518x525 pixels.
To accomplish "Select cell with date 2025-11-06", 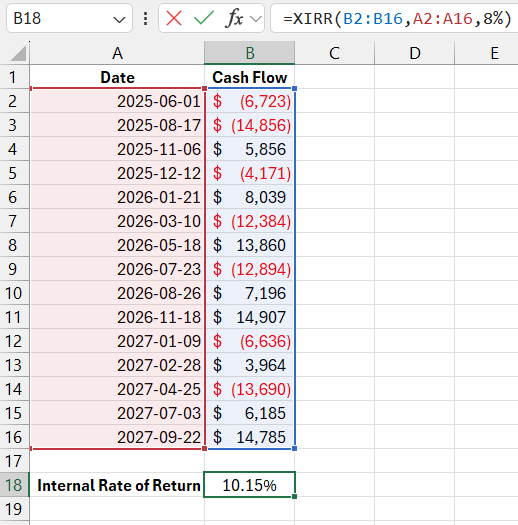I will tap(117, 149).
